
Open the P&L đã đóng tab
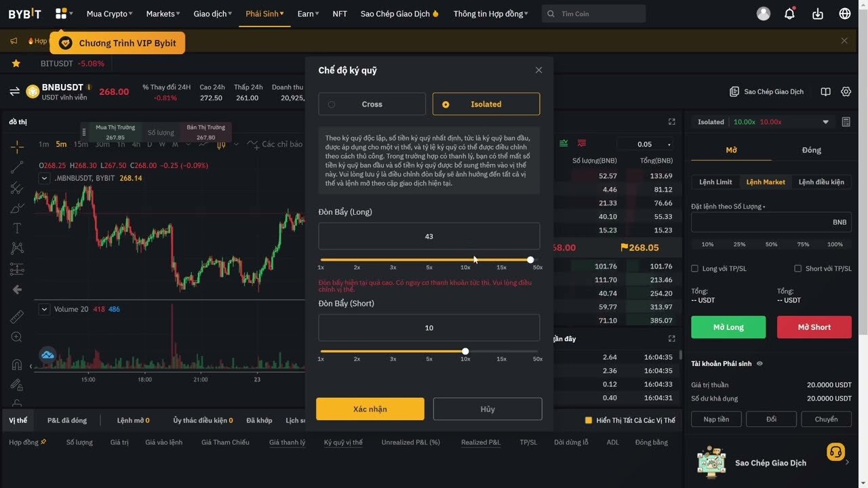click(67, 420)
